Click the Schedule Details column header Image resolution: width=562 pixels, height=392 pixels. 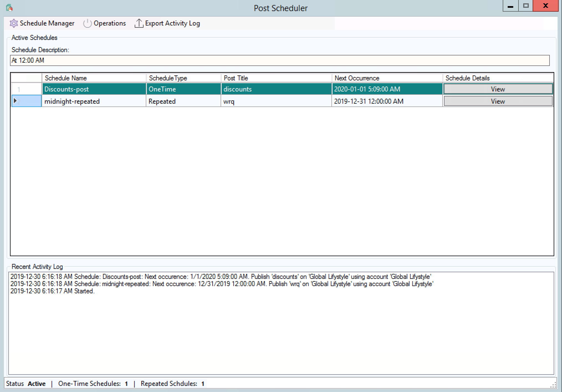point(498,78)
